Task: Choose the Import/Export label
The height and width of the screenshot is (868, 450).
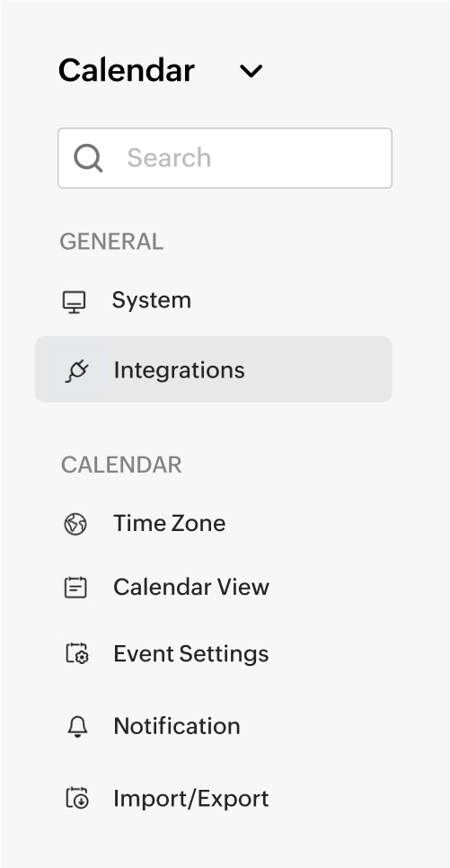Action: (x=191, y=798)
